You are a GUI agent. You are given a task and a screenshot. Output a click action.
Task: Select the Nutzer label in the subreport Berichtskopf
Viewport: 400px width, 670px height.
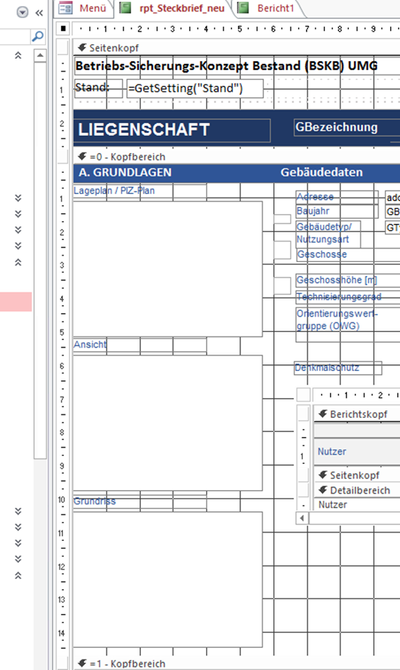pyautogui.click(x=332, y=452)
